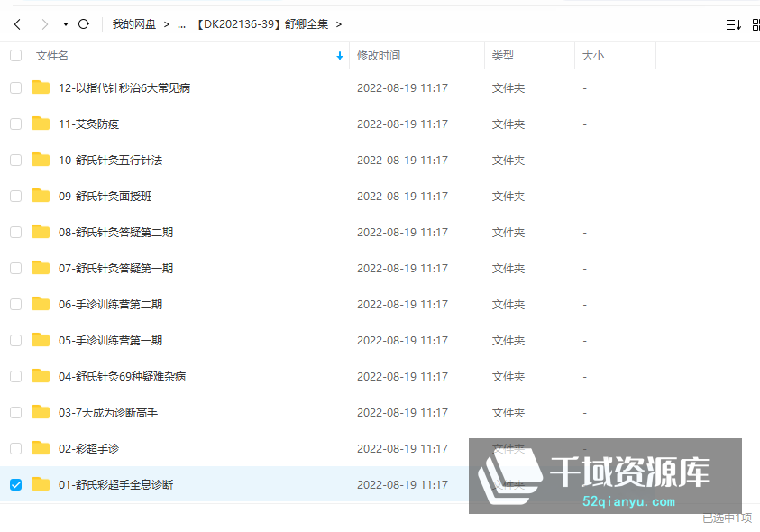
Task: Check the box for 02-彩超手诊
Action: (x=16, y=448)
